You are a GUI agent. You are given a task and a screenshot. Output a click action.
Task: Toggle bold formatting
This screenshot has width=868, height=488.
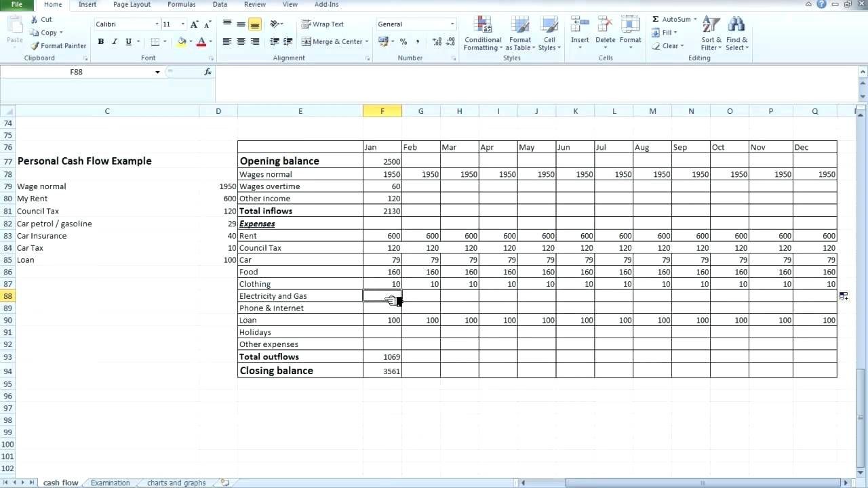[100, 41]
